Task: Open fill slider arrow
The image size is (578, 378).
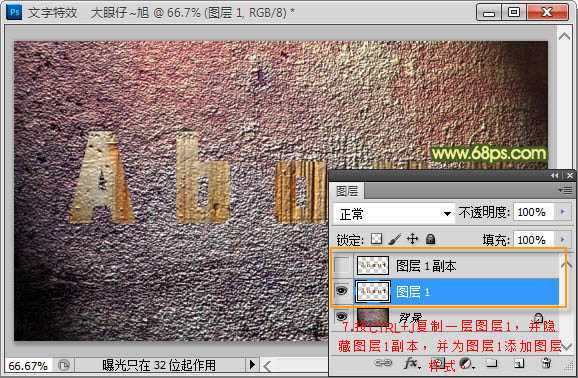Action: (x=563, y=240)
